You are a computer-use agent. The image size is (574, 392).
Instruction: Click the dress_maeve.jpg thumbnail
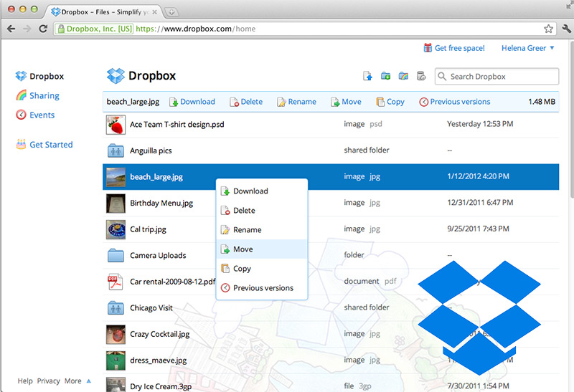[116, 360]
